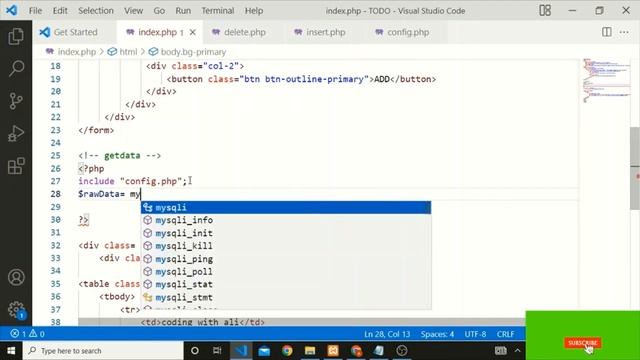Open the Windows Start button
640x360 pixels.
11,351
